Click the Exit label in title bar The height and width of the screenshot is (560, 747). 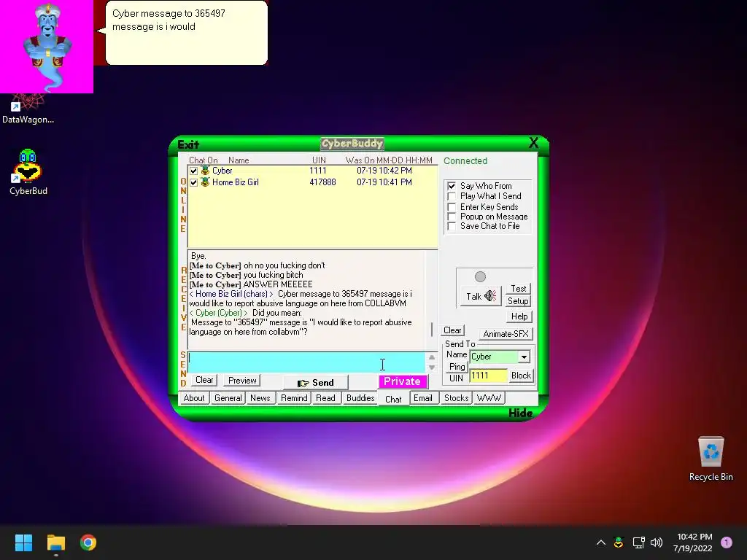click(x=188, y=145)
